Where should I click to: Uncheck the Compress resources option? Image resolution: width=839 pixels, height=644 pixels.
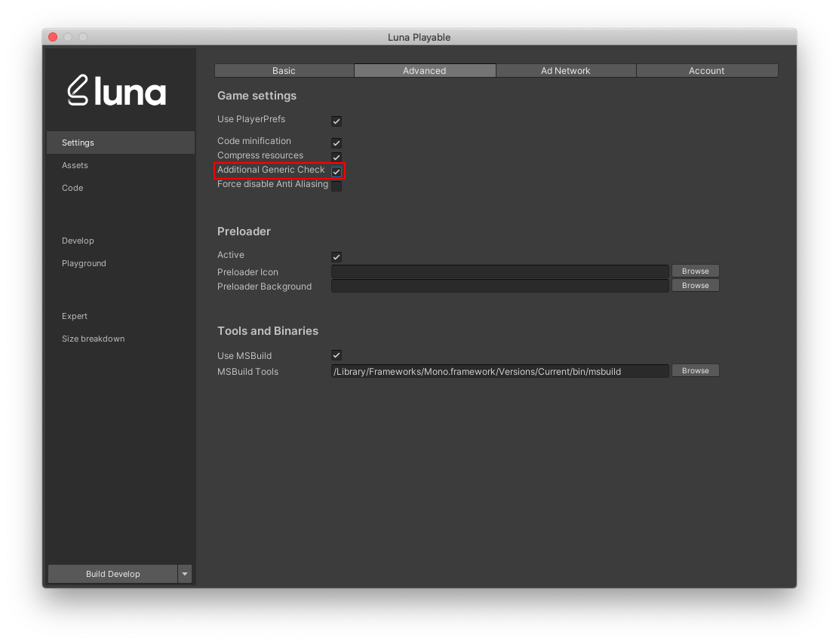coord(337,157)
